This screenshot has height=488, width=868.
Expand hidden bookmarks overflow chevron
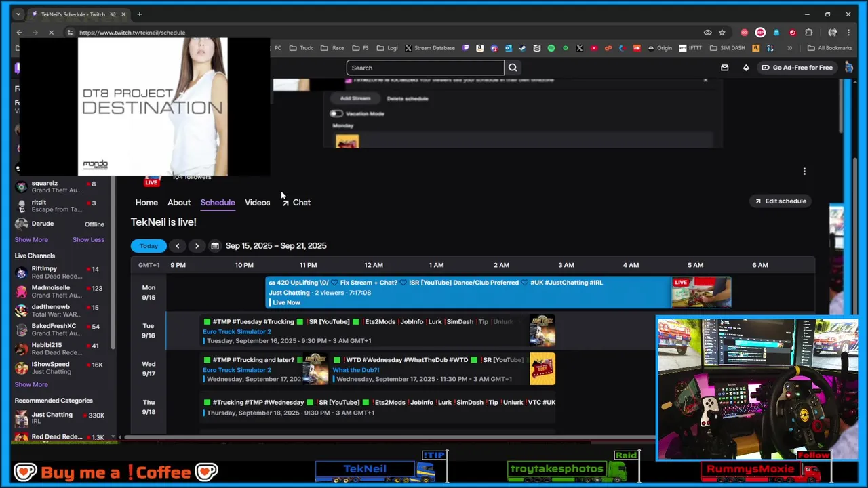789,48
